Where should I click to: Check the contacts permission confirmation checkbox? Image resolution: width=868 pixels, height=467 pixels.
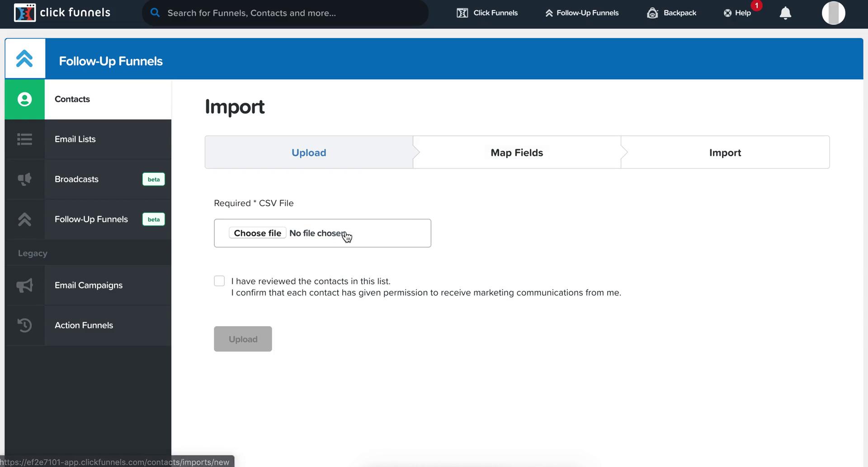219,281
